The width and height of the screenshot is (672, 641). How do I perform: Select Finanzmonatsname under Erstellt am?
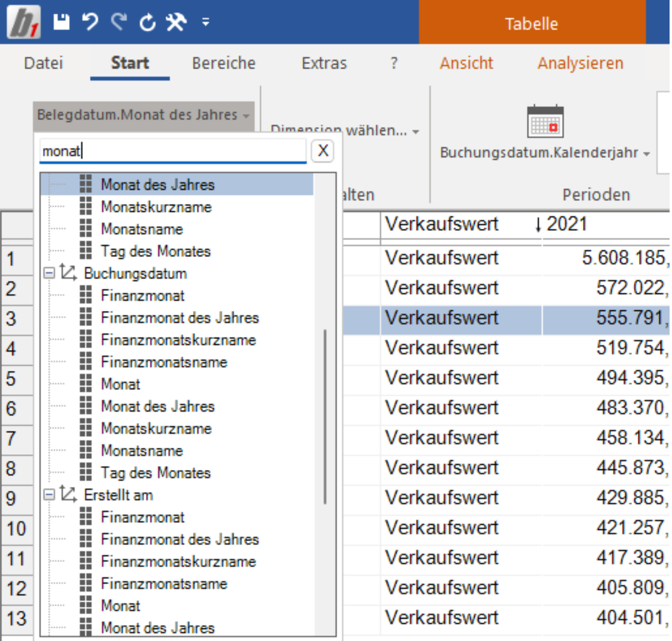pos(164,583)
